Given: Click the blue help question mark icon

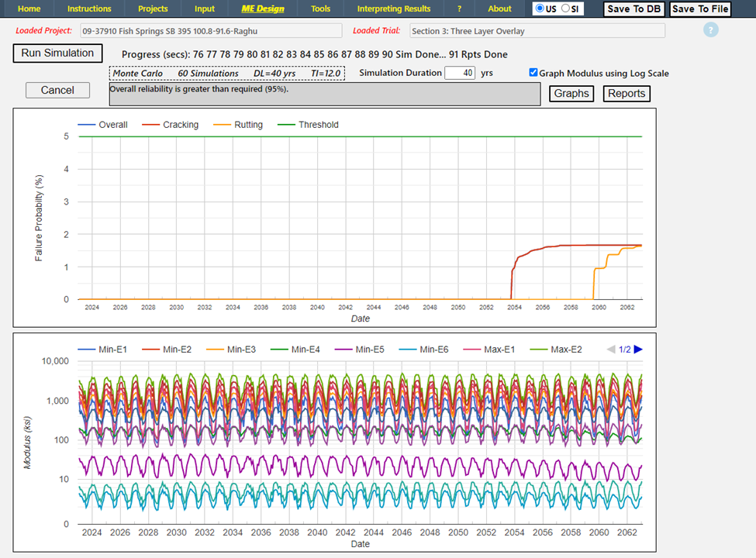Looking at the screenshot, I should click(x=711, y=30).
